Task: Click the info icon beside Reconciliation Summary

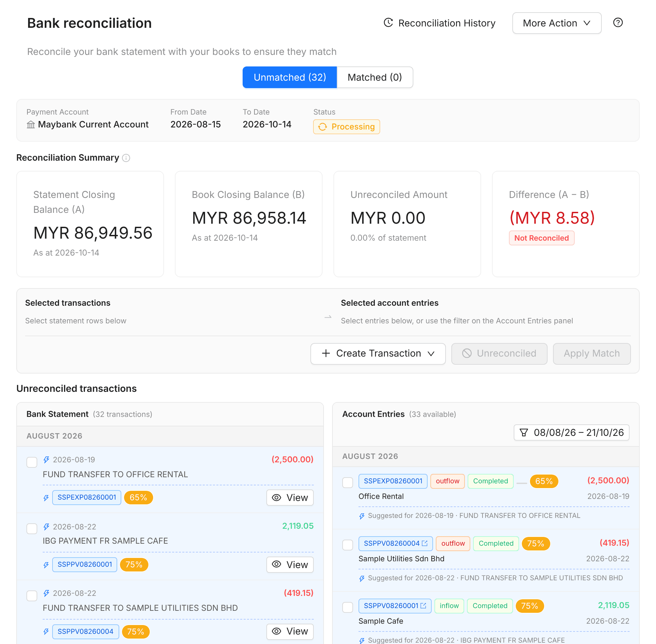Action: (126, 158)
